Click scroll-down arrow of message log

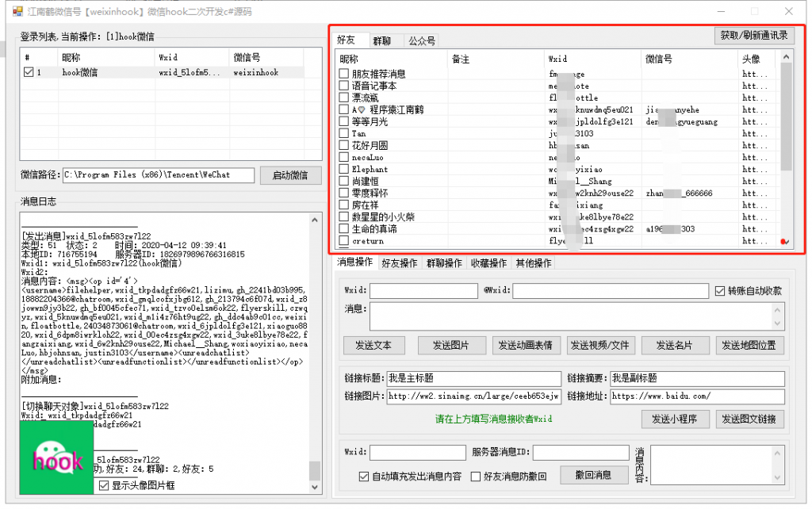(315, 487)
